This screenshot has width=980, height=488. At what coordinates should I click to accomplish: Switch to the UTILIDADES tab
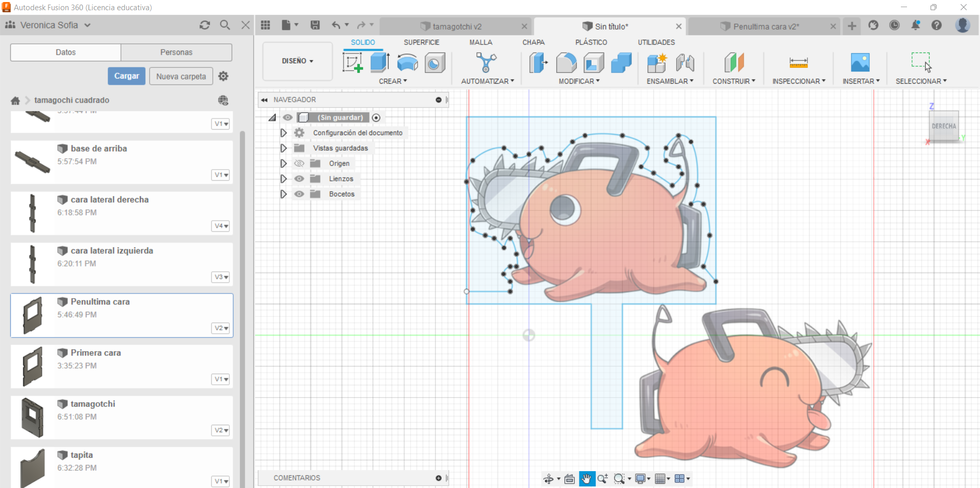(x=656, y=42)
